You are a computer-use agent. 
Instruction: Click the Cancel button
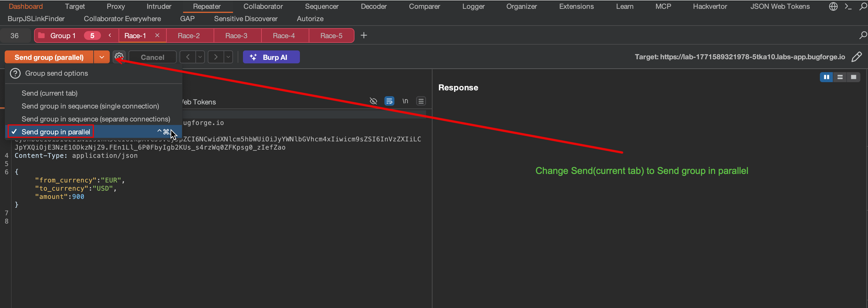[x=152, y=57]
